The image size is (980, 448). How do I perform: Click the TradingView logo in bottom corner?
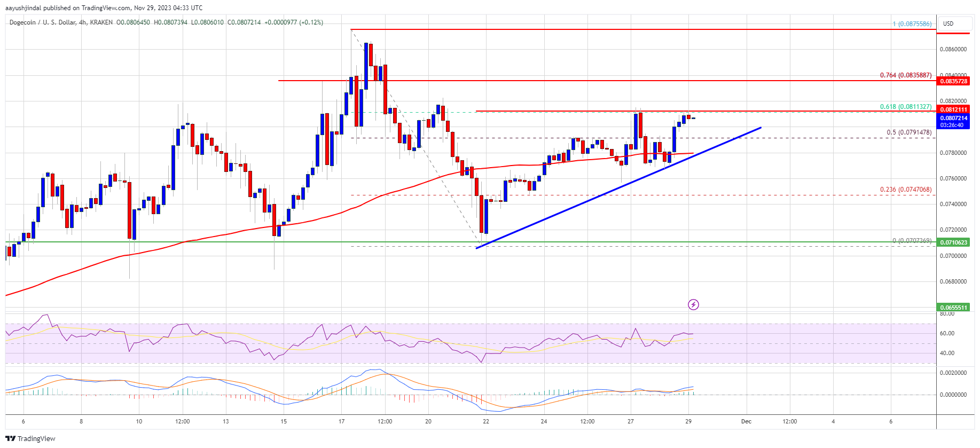[30, 438]
